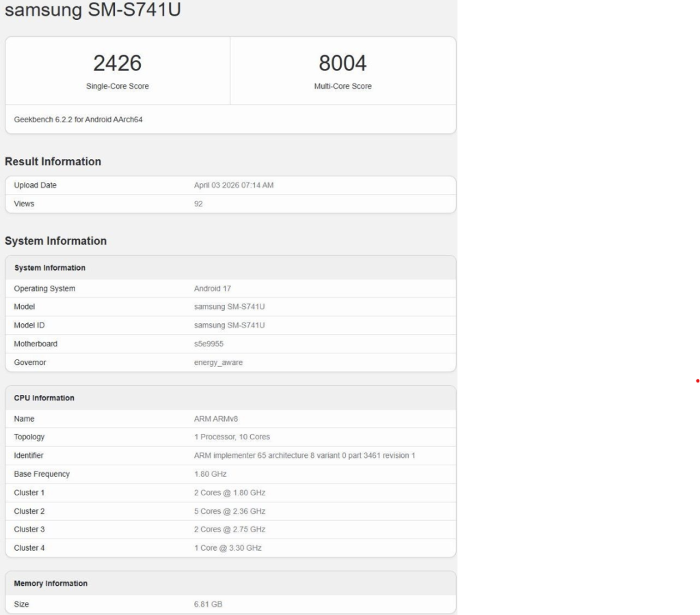Select the CPU name ARM ARMv8
Image resolution: width=700 pixels, height=615 pixels.
(215, 419)
